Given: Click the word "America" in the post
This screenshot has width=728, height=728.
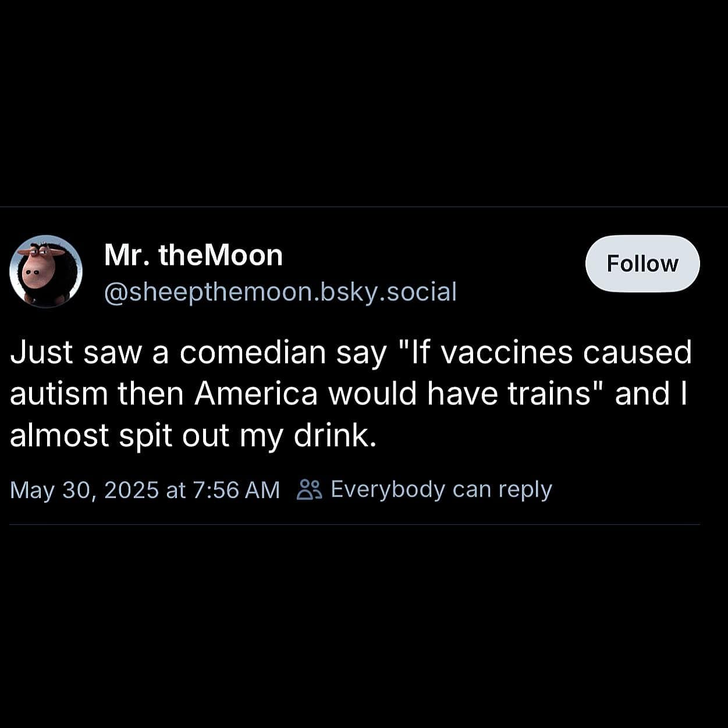Looking at the screenshot, I should (x=256, y=394).
